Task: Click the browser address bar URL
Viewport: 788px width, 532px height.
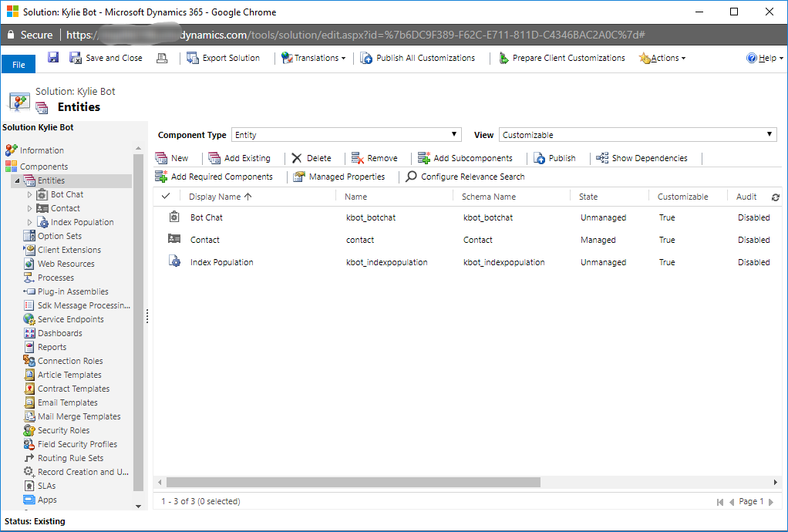Action: tap(355, 35)
